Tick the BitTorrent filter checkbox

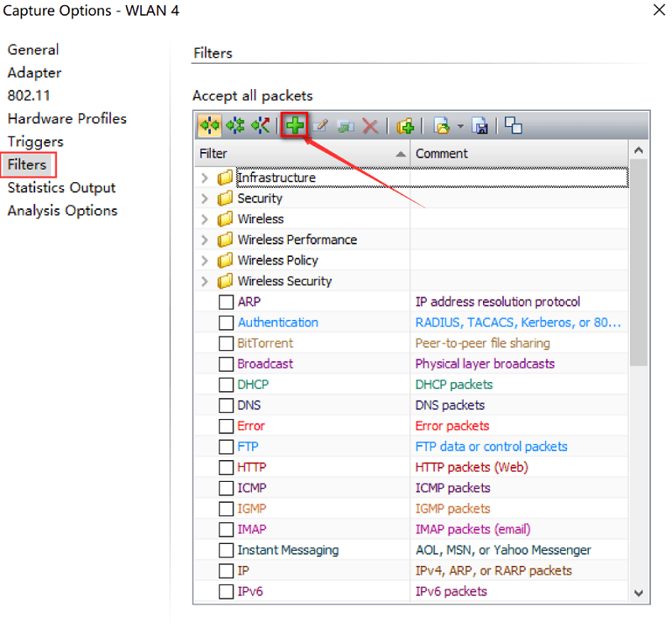pos(226,343)
